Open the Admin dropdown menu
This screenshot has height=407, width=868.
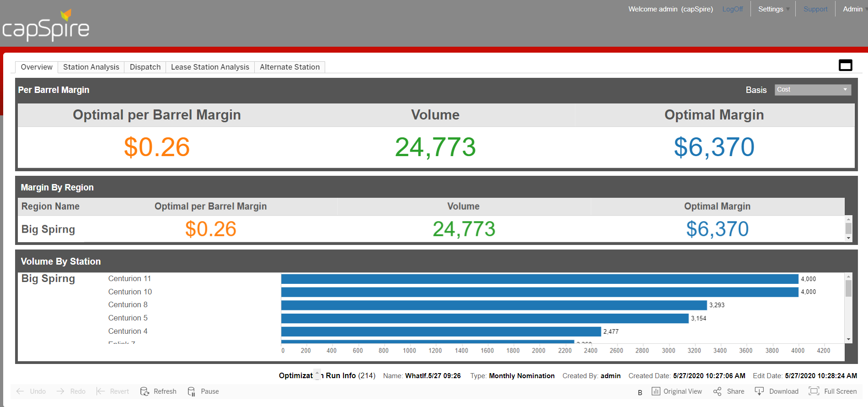(854, 9)
